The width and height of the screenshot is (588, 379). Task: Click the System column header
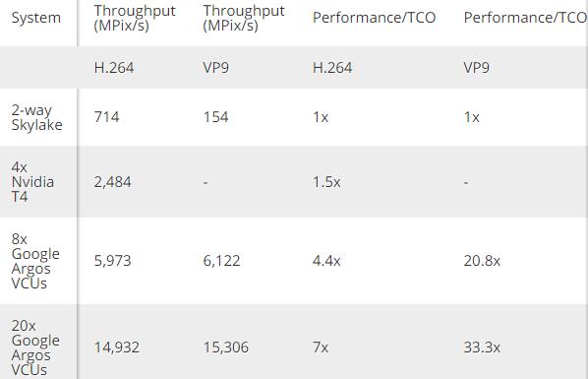pos(36,18)
